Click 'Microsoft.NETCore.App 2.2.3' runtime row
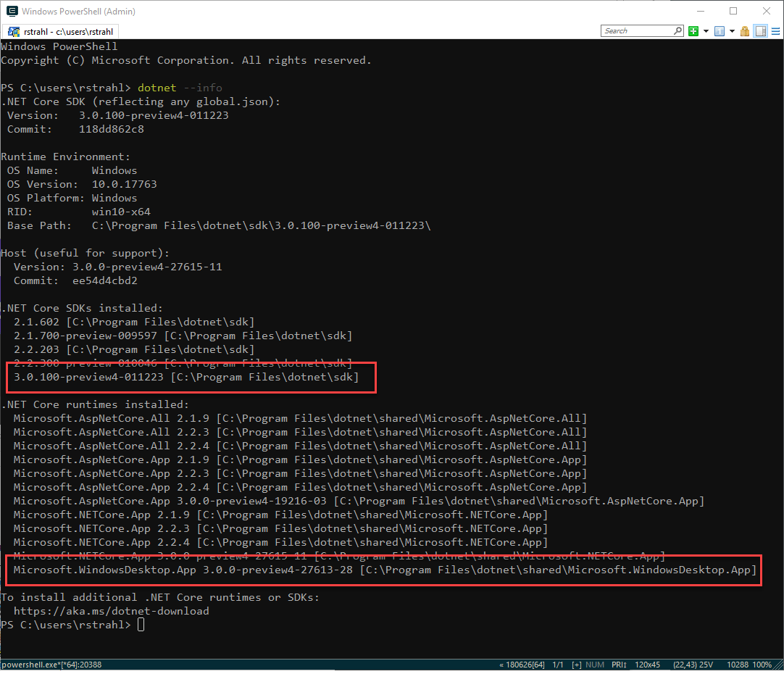This screenshot has width=784, height=674. (x=280, y=528)
